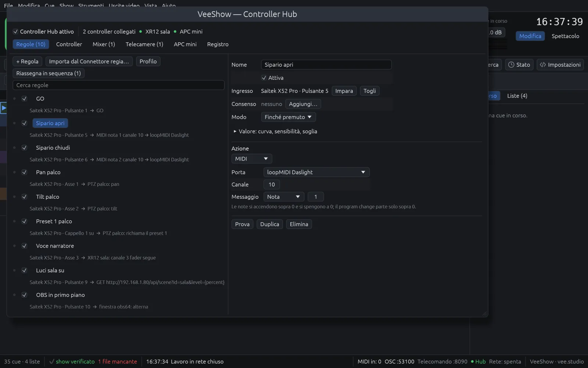Viewport: 588px width, 368px height.
Task: Open the Registro tab
Action: pyautogui.click(x=218, y=44)
